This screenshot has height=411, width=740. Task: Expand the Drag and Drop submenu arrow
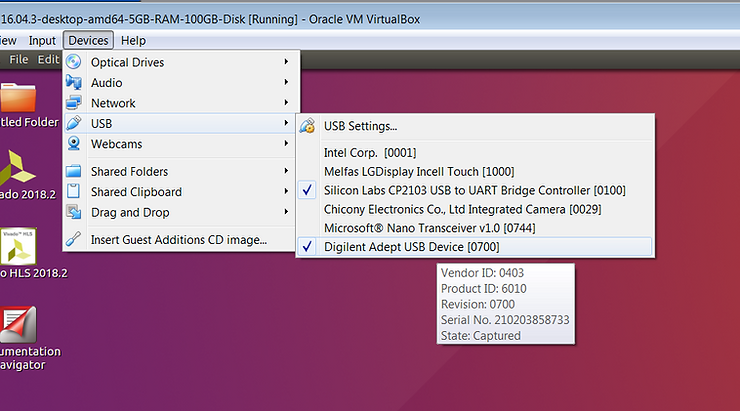pyautogui.click(x=286, y=212)
